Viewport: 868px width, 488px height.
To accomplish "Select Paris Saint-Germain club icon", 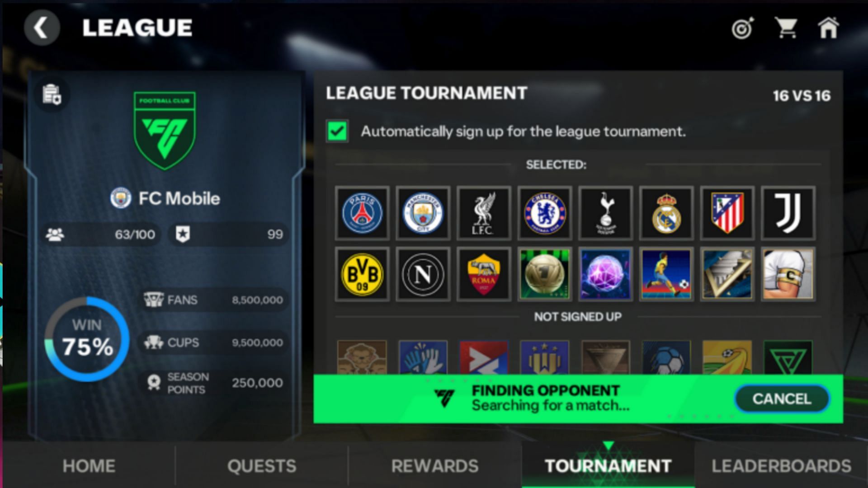I will pyautogui.click(x=363, y=211).
